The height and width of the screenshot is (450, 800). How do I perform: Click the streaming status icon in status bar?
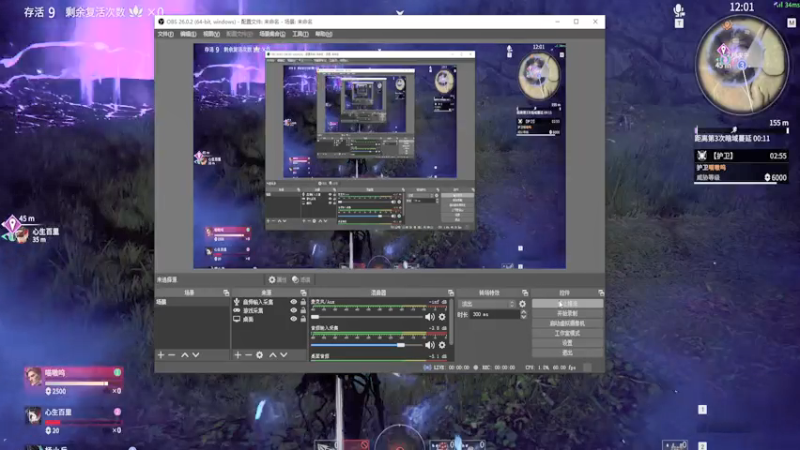click(427, 367)
